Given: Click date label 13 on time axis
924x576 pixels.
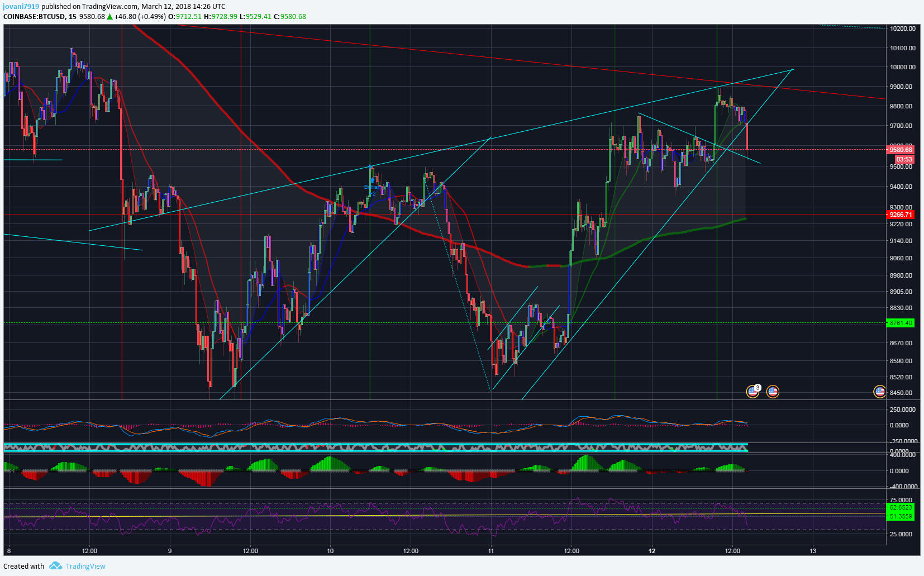Looking at the screenshot, I should [x=813, y=551].
